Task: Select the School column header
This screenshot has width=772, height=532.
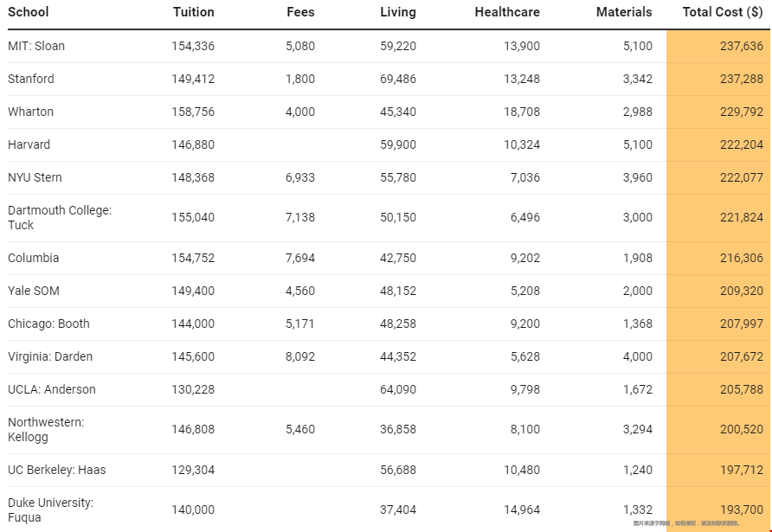Action: point(28,12)
